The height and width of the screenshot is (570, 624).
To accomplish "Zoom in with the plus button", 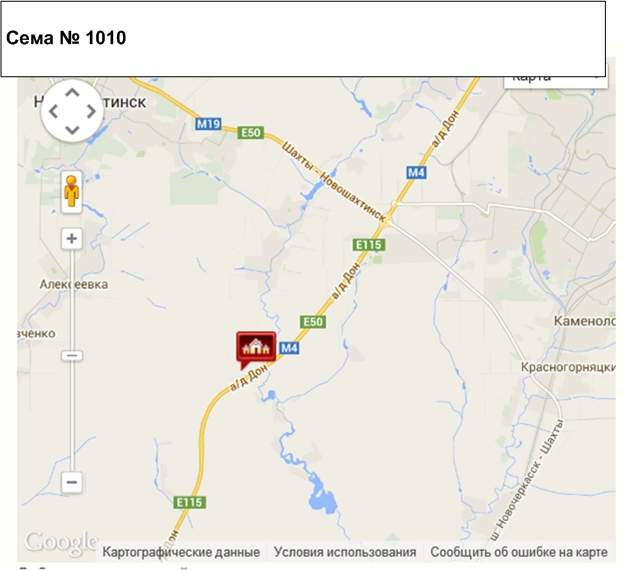I will coord(72,239).
